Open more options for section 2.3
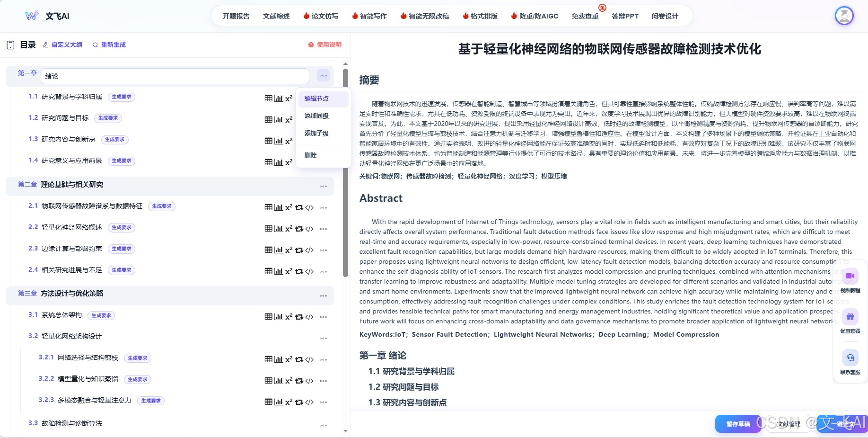This screenshot has height=438, width=868. tap(323, 250)
